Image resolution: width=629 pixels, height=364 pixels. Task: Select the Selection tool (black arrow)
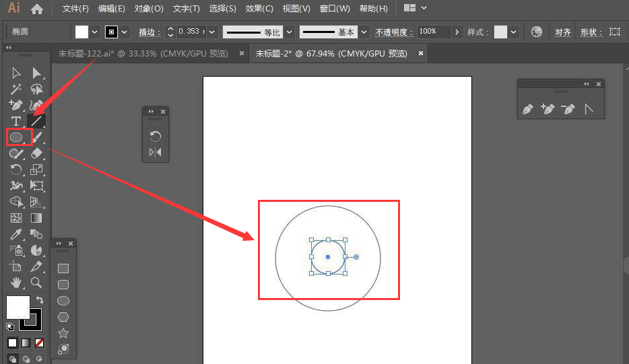(16, 73)
